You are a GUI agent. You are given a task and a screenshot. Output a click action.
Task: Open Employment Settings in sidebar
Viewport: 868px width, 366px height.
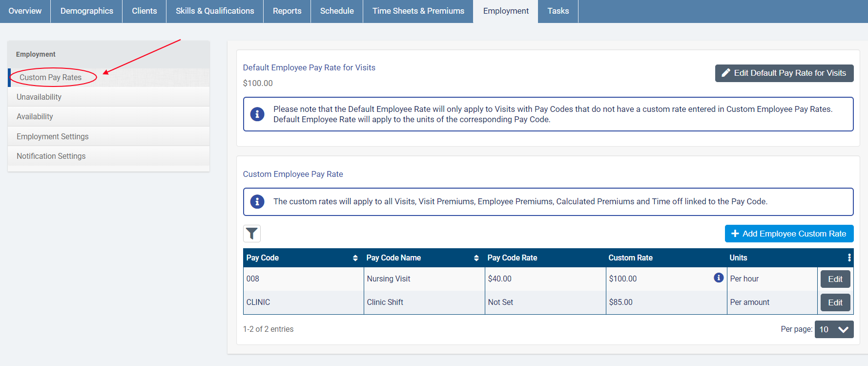pos(53,136)
